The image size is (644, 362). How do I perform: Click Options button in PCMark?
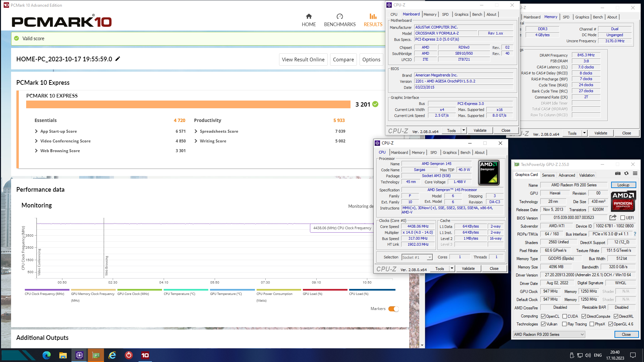371,60
